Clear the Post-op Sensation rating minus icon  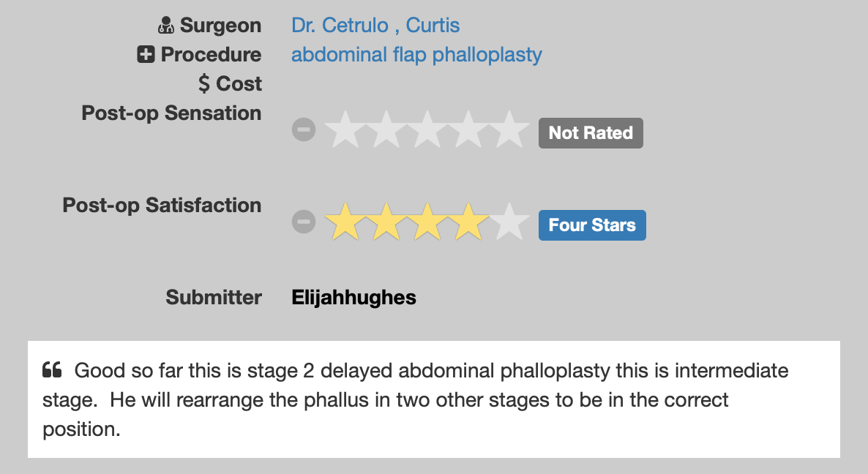tap(303, 130)
